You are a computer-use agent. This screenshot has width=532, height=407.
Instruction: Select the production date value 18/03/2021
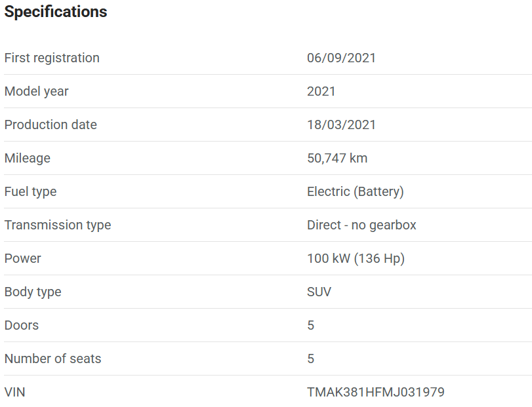[341, 125]
